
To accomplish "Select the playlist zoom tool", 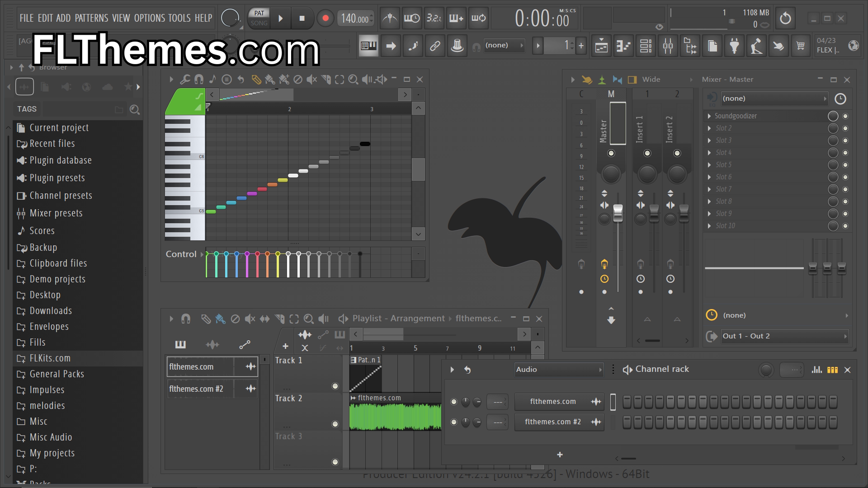I will 308,319.
